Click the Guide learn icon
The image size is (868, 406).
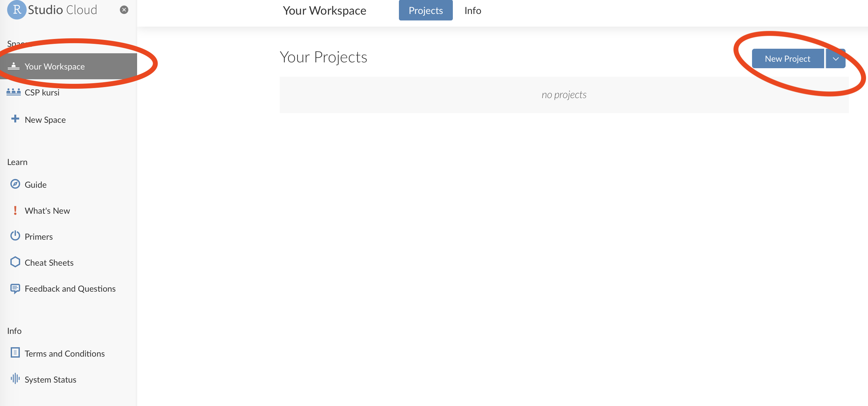click(15, 184)
